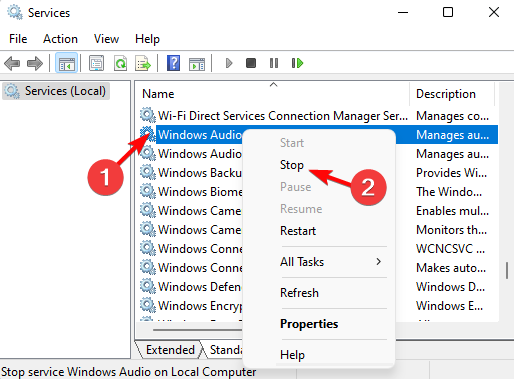Viewport: 514px width, 379px height.
Task: Click gear icon of Windows Backup row
Action: point(148,172)
